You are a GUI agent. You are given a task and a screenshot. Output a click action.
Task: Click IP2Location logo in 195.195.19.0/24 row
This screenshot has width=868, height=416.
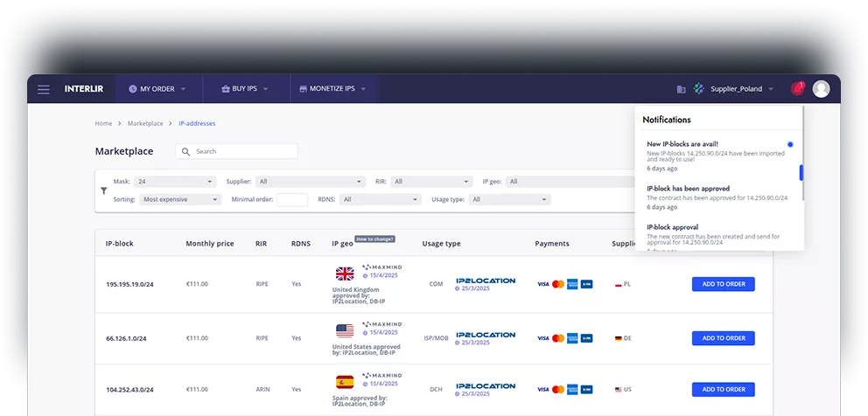(486, 281)
